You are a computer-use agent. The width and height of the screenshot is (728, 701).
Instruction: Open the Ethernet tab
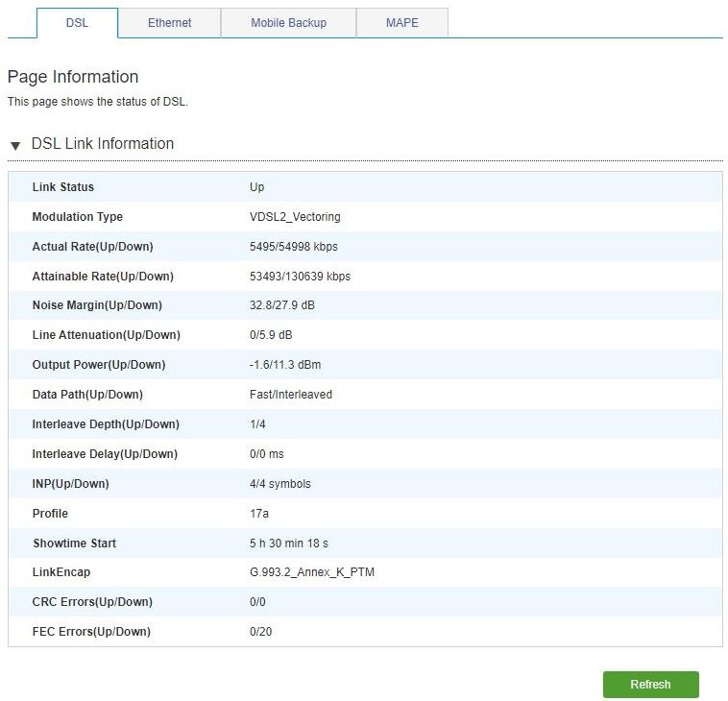tap(169, 23)
